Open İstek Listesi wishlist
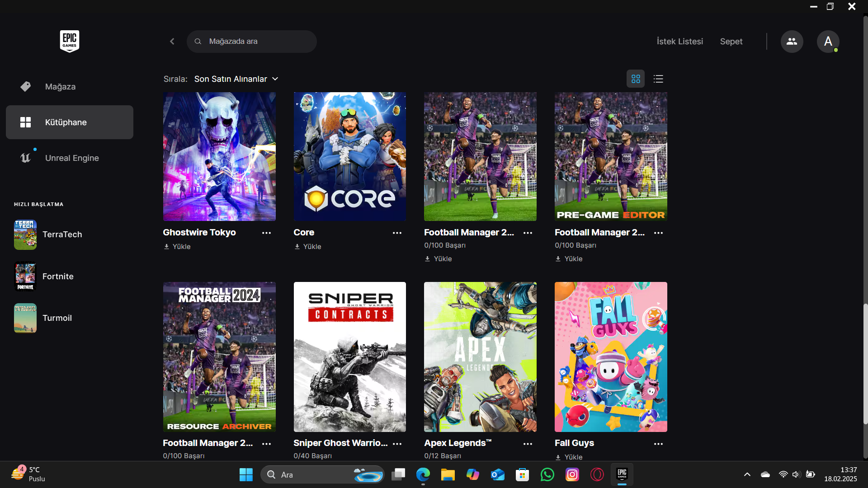 point(679,42)
